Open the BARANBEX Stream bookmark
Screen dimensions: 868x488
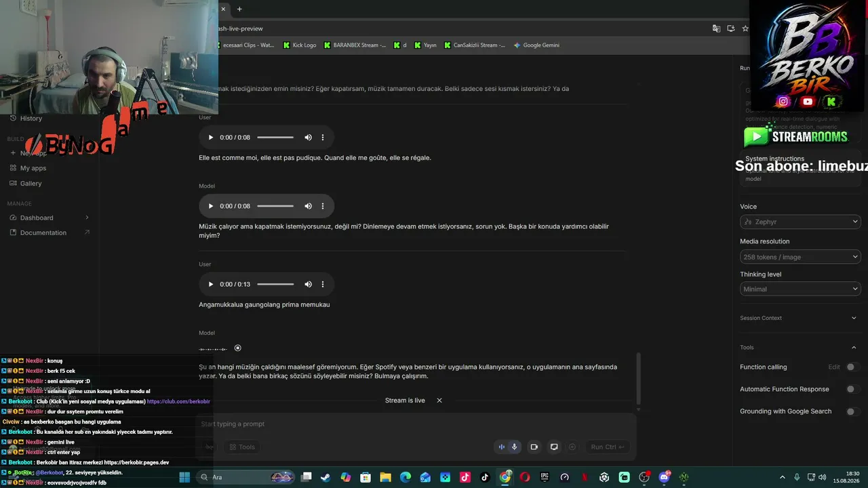(x=355, y=45)
